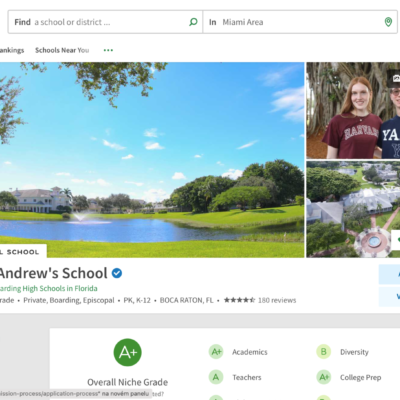Click the green search magnifier icon

[193, 22]
